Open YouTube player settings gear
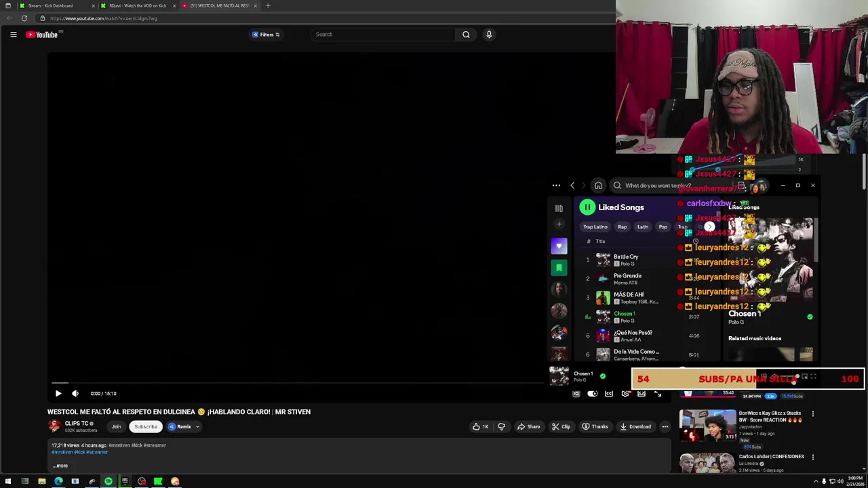This screenshot has width=868, height=488. (x=625, y=394)
